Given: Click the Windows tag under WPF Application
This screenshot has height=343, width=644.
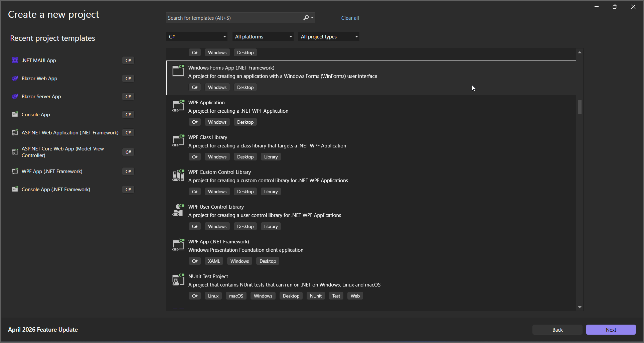Looking at the screenshot, I should (x=217, y=122).
